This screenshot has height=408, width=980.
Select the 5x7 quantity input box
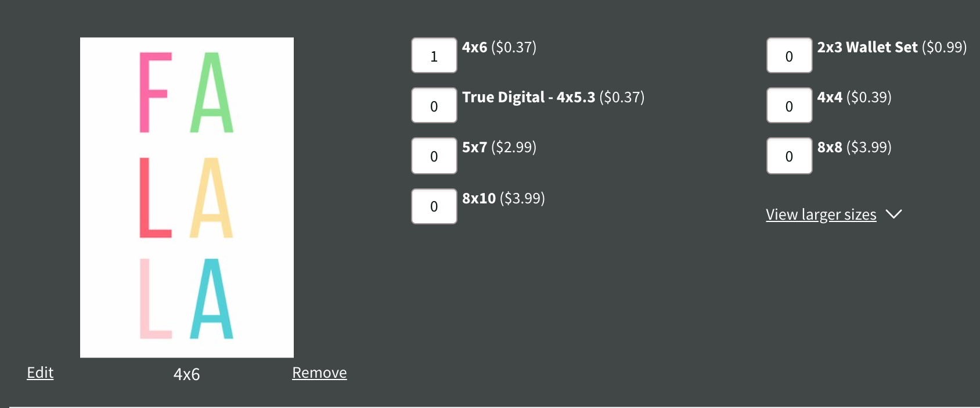434,156
